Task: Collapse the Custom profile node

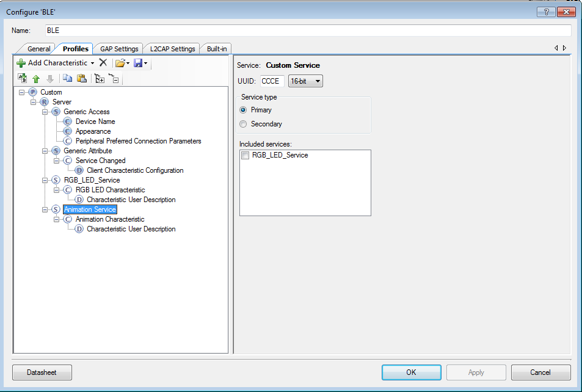Action: (21, 92)
